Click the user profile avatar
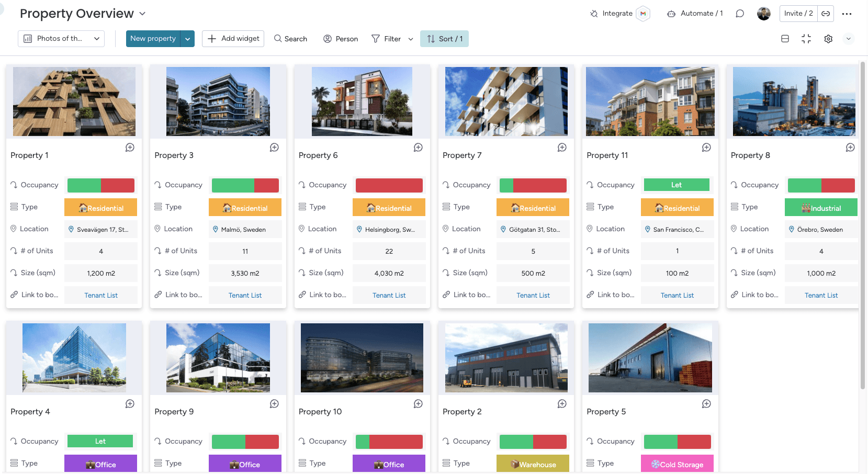This screenshot has width=868, height=474. click(x=764, y=14)
